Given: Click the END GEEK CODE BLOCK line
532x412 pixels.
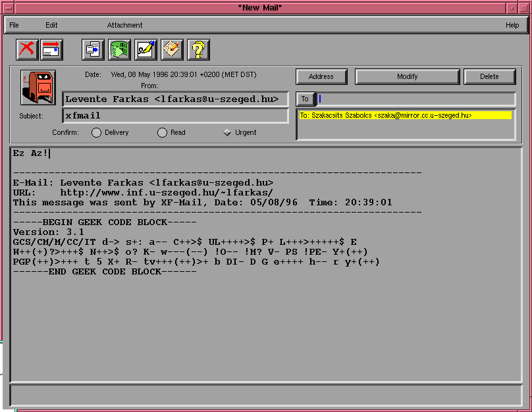Looking at the screenshot, I should 105,272.
